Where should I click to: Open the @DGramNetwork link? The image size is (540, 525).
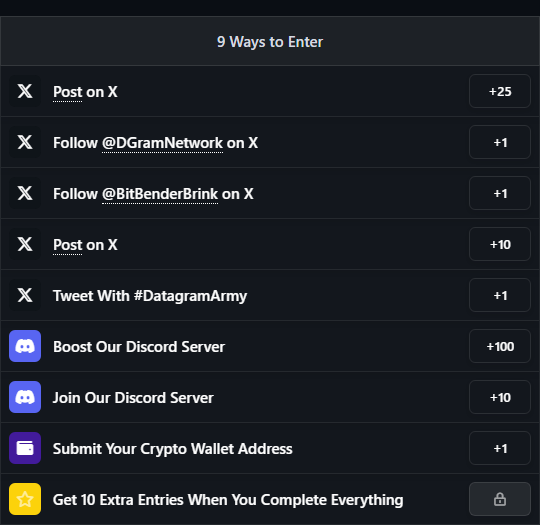(x=163, y=143)
